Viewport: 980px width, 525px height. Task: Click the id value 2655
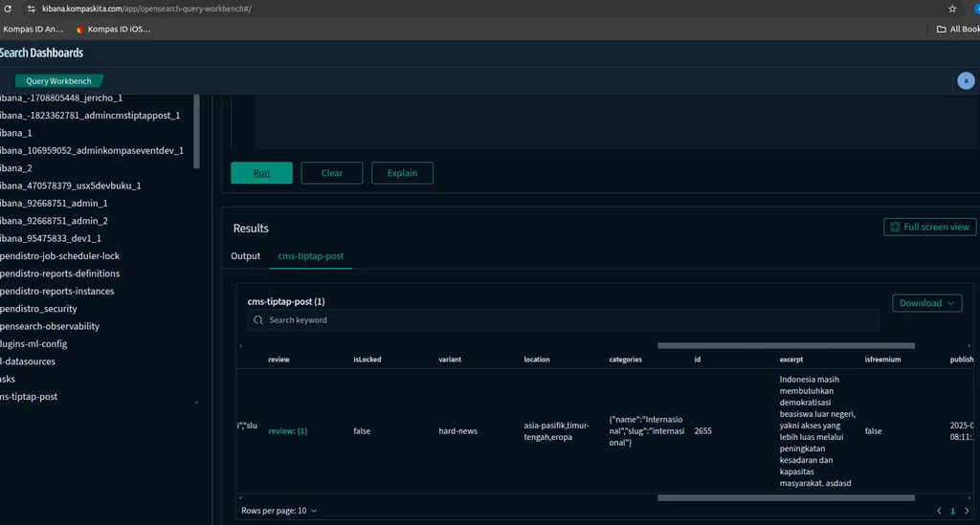[x=703, y=430]
